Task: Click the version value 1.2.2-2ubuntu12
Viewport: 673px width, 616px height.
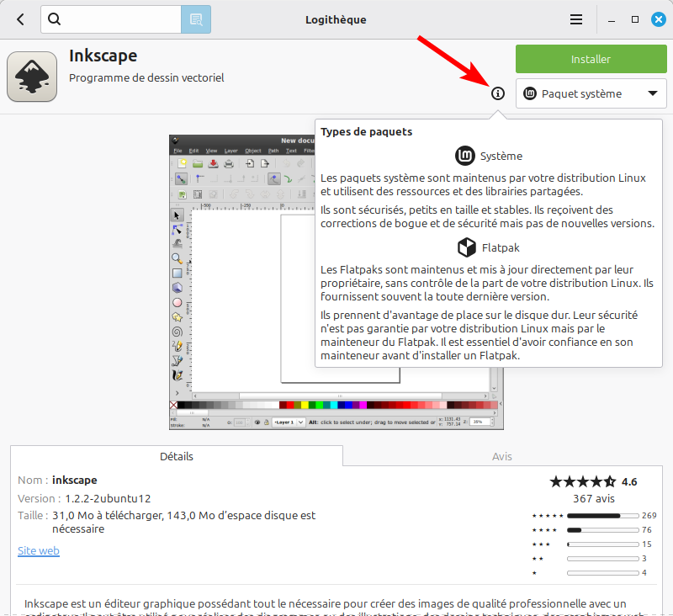Action: coord(108,498)
